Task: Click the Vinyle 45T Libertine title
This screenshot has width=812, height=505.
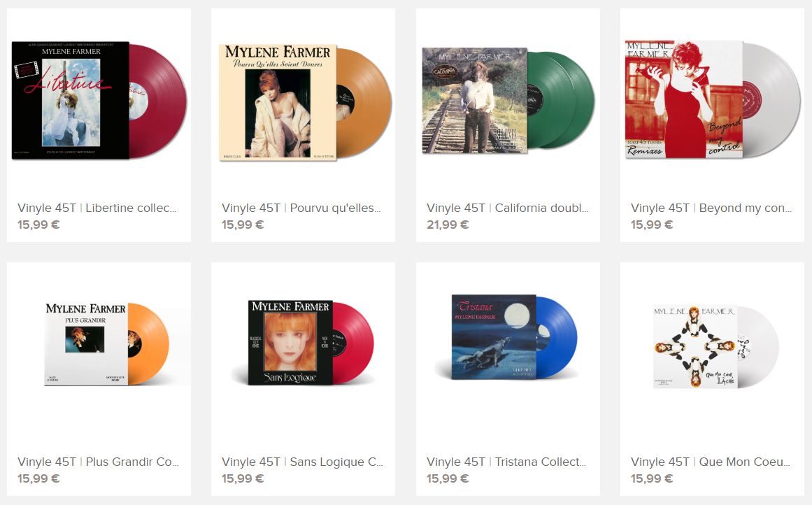Action: 97,208
